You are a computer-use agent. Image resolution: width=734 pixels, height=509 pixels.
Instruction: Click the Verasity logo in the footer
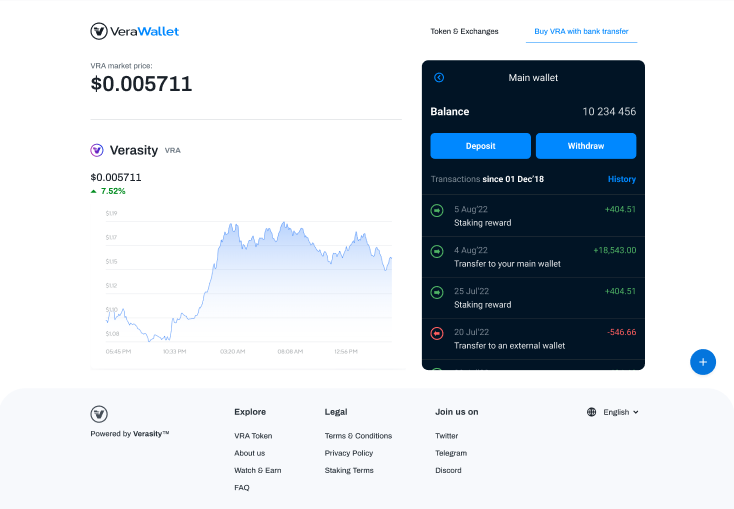tap(99, 414)
